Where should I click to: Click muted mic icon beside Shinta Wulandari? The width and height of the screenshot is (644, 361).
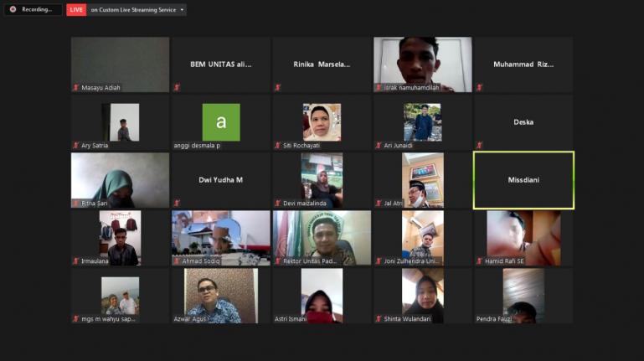click(379, 318)
